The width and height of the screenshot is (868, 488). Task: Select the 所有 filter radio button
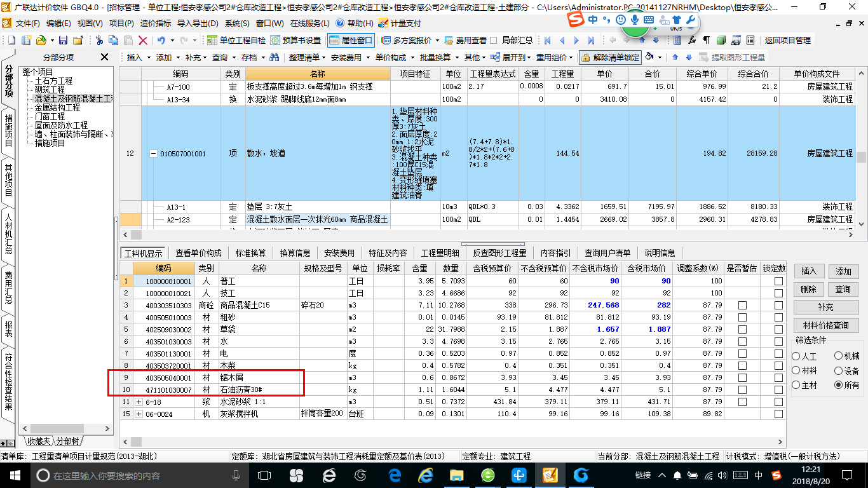click(839, 385)
